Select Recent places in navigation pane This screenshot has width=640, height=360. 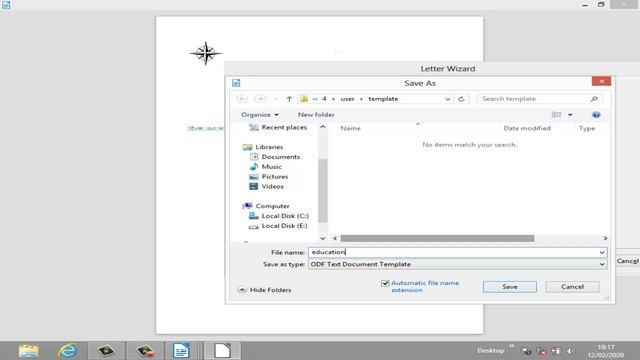click(278, 127)
